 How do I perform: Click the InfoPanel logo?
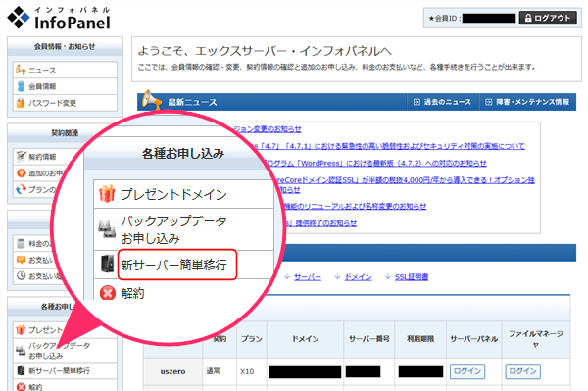pos(59,18)
